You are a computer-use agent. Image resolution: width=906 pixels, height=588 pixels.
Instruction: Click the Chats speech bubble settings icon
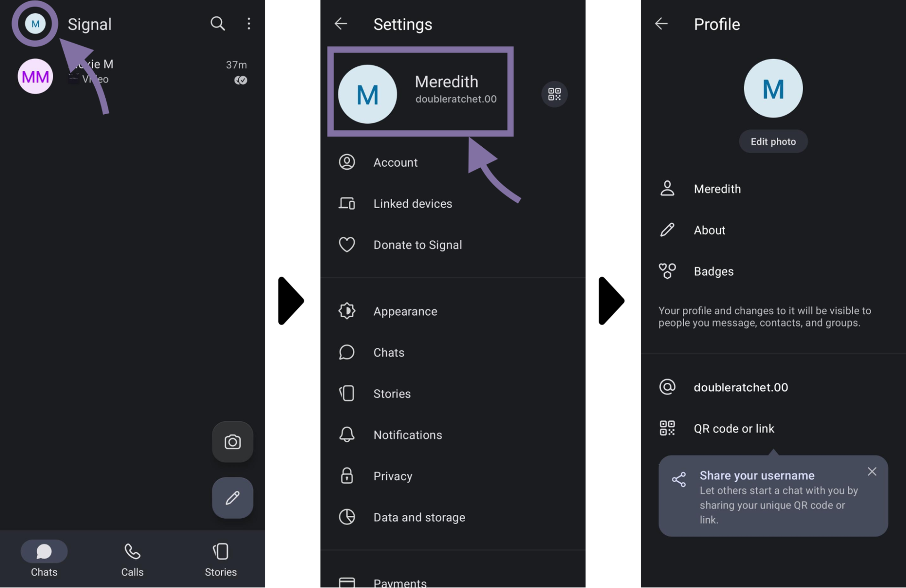pos(347,353)
